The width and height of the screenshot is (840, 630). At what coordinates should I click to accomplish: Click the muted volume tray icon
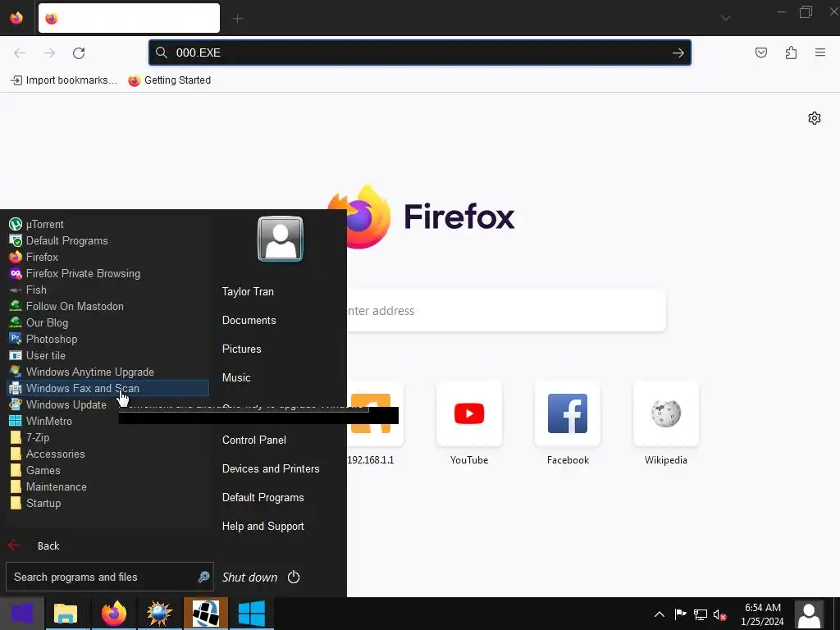719,615
